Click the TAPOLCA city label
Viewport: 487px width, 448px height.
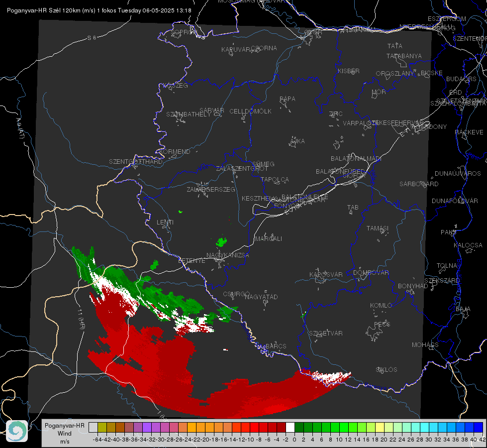[275, 180]
